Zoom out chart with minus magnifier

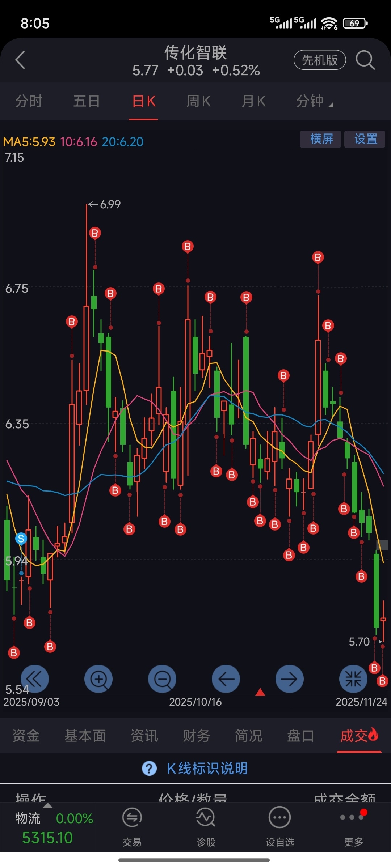162,679
